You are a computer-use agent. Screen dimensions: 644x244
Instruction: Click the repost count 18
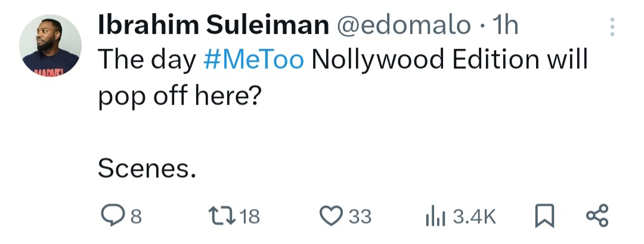pos(250,217)
